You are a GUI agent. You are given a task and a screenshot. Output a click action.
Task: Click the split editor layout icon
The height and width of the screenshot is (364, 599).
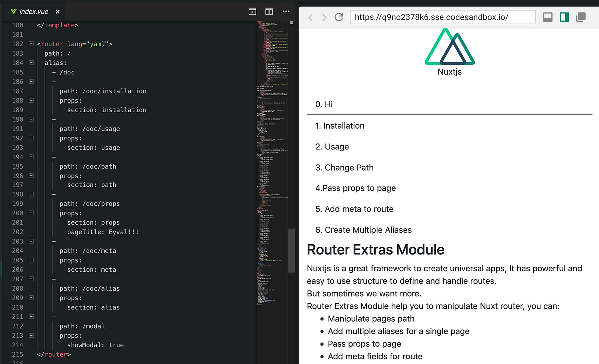pyautogui.click(x=269, y=11)
